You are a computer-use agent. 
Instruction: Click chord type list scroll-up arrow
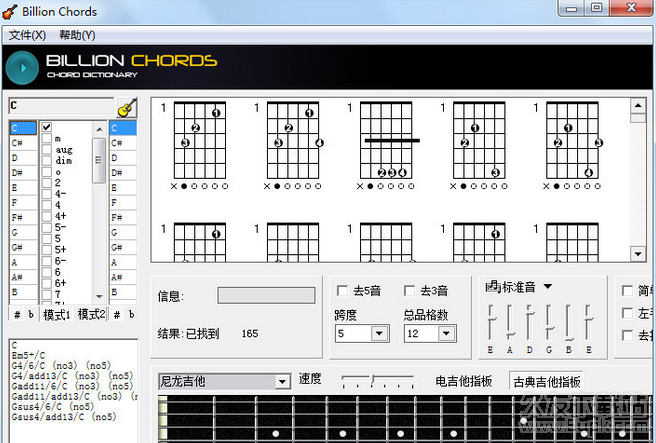tap(99, 129)
